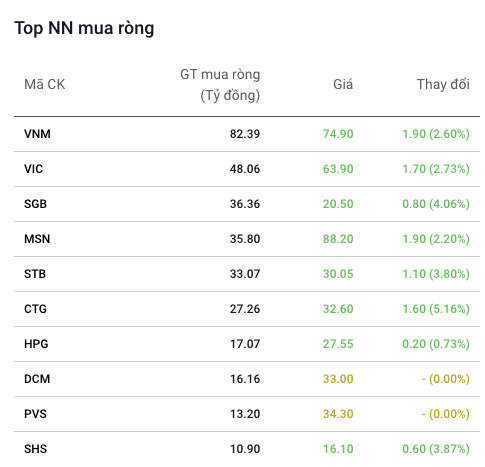The height and width of the screenshot is (467, 485).
Task: Open the DCM stock entry
Action: (37, 379)
